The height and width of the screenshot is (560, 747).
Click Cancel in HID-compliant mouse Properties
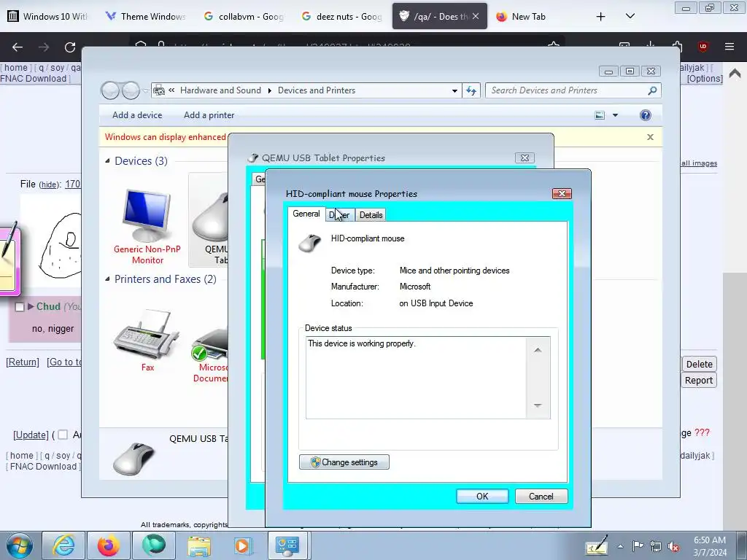click(x=541, y=496)
